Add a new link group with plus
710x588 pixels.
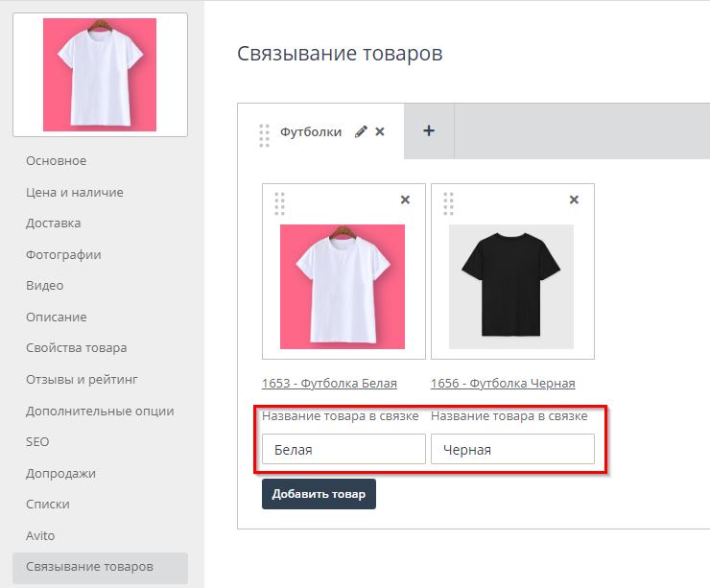[429, 131]
